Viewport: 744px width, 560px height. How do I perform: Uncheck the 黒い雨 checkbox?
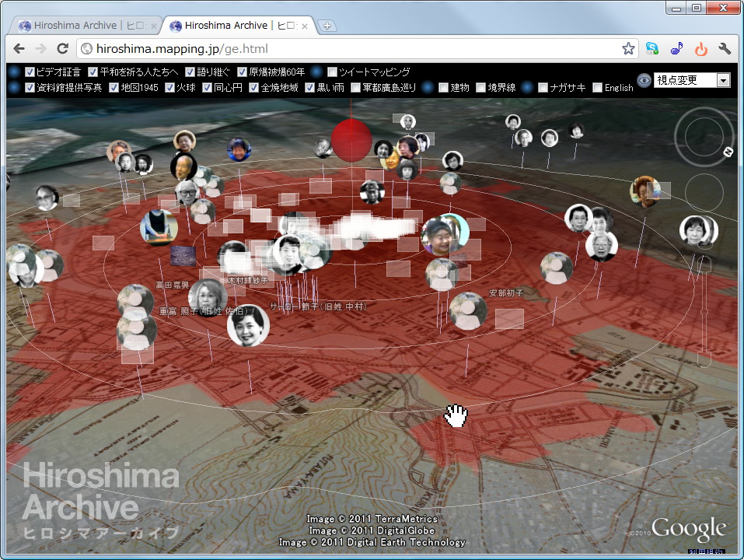click(x=309, y=88)
